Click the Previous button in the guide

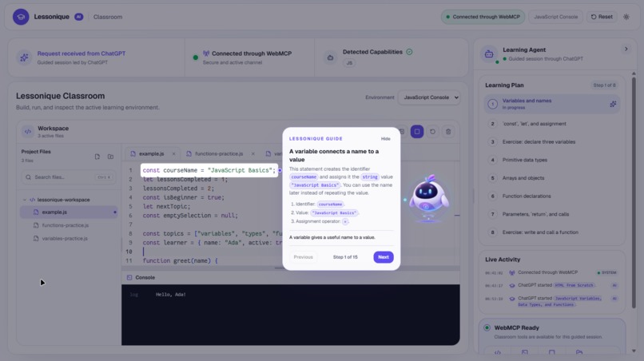[303, 257]
